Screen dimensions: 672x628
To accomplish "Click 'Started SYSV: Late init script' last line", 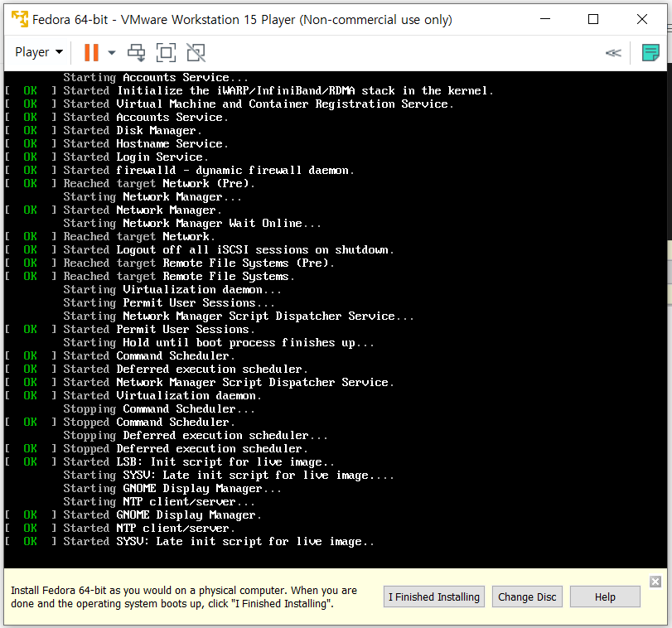I will coord(190,542).
